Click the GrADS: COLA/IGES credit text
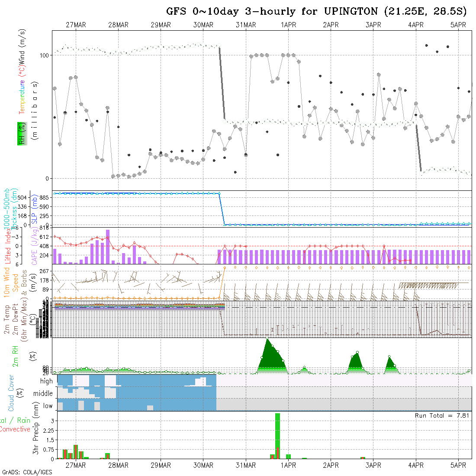 pos(27,472)
